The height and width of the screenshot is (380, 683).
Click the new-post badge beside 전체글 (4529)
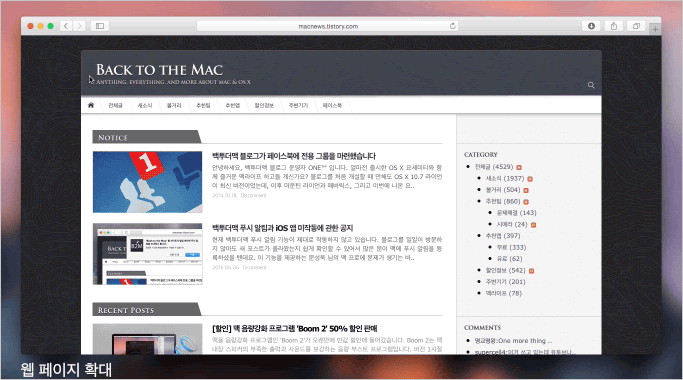click(x=519, y=167)
